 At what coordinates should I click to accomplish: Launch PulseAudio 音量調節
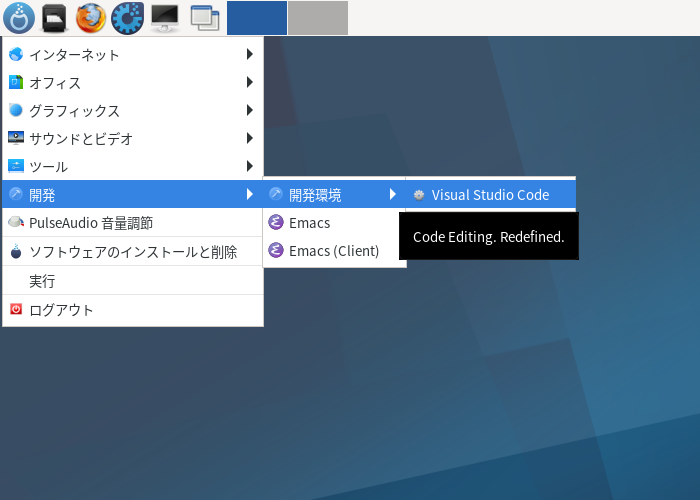(x=133, y=222)
